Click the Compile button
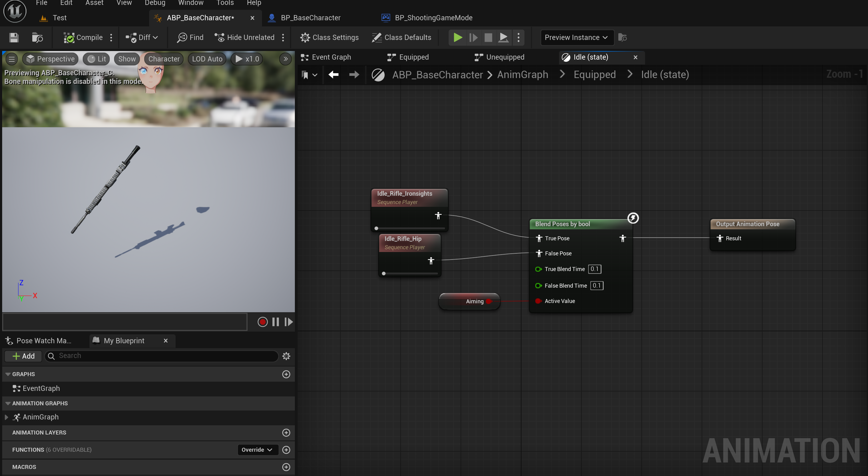Image resolution: width=868 pixels, height=476 pixels. 83,37
